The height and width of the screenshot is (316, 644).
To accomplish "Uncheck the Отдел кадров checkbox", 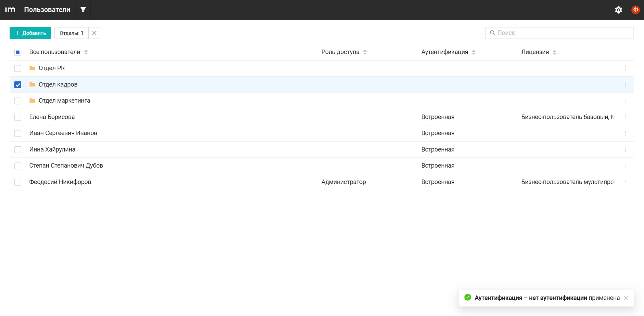I will [18, 84].
